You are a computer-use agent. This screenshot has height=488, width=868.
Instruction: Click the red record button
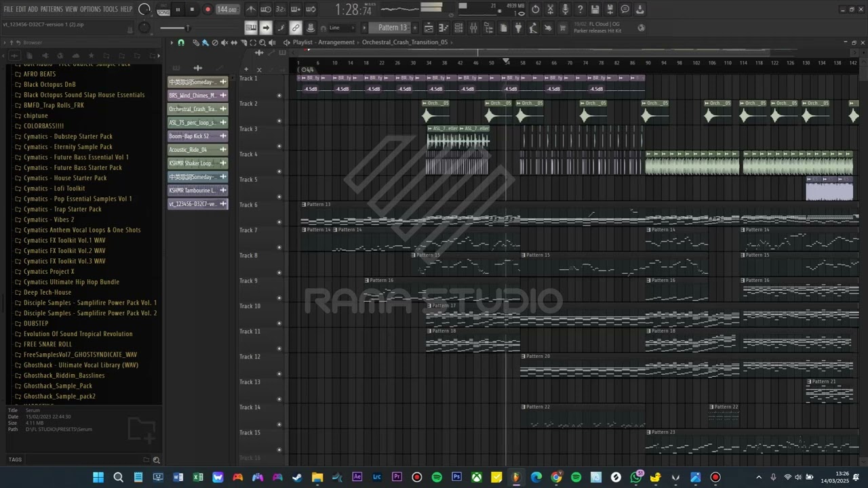[x=208, y=9]
